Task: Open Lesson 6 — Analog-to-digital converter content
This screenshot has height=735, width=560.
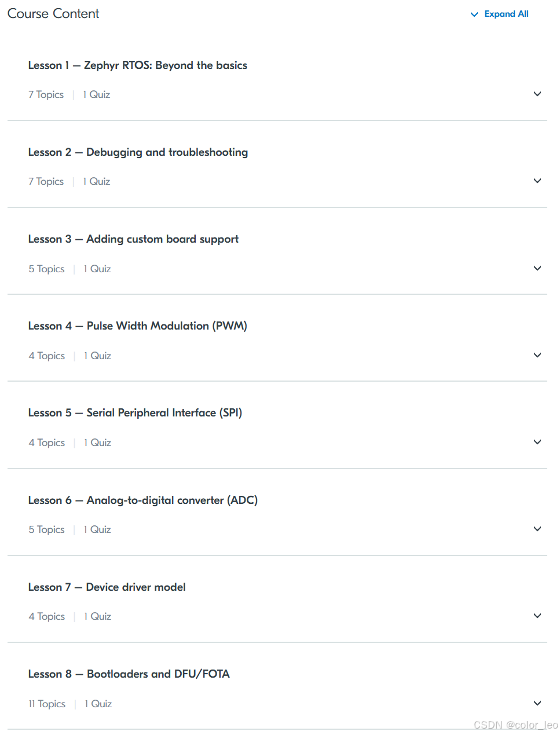Action: (537, 529)
